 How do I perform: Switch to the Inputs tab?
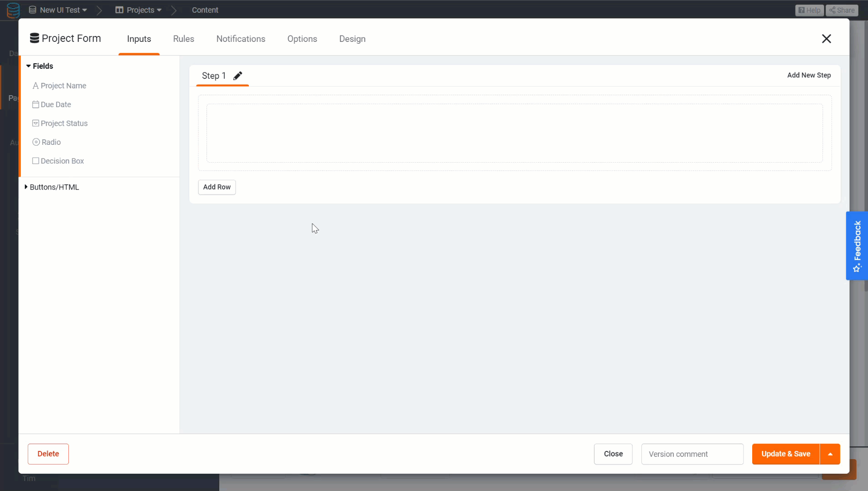tap(139, 39)
